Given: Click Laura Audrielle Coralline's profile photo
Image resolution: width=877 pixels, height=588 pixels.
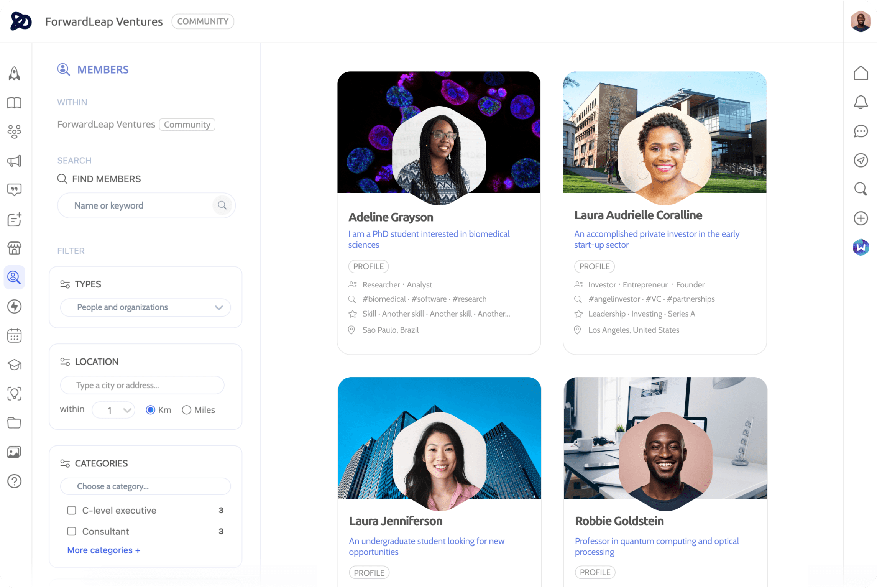Looking at the screenshot, I should (665, 155).
